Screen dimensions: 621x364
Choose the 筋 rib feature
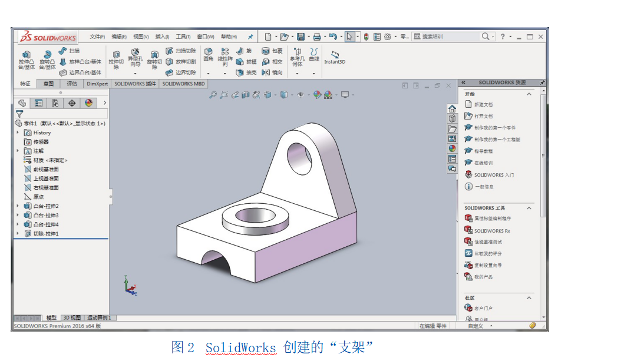coord(244,51)
